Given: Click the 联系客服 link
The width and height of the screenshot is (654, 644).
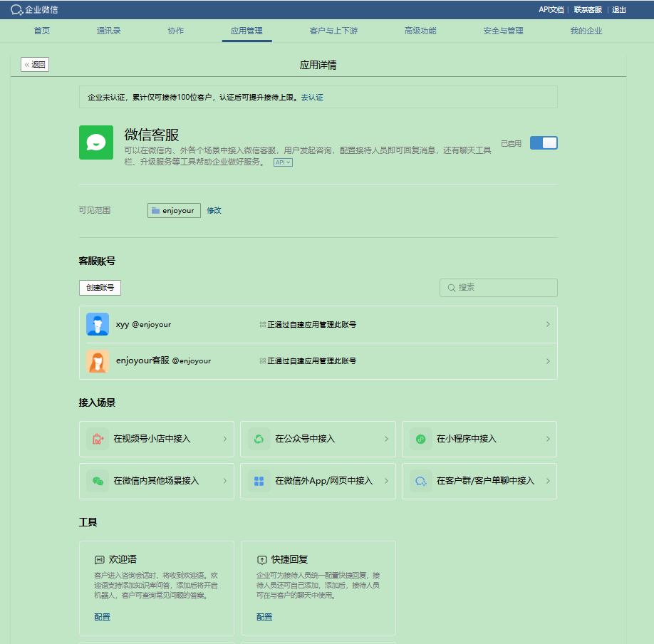Looking at the screenshot, I should pyautogui.click(x=588, y=9).
